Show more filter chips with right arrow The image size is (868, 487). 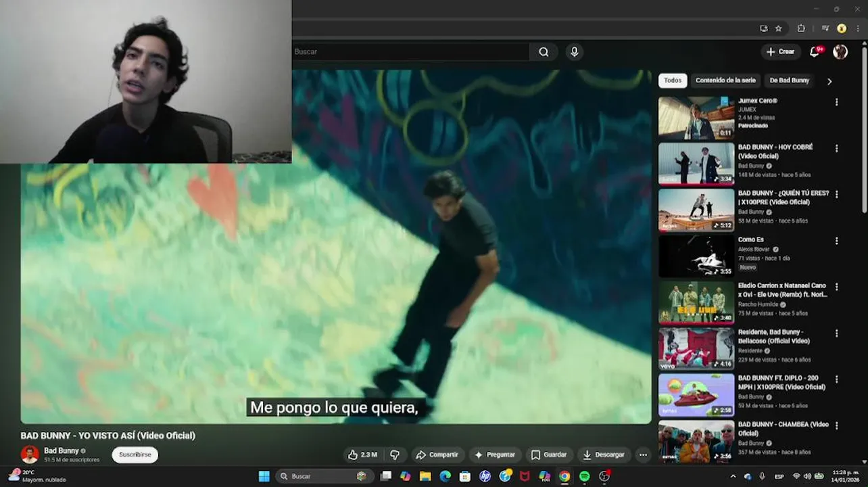[829, 81]
